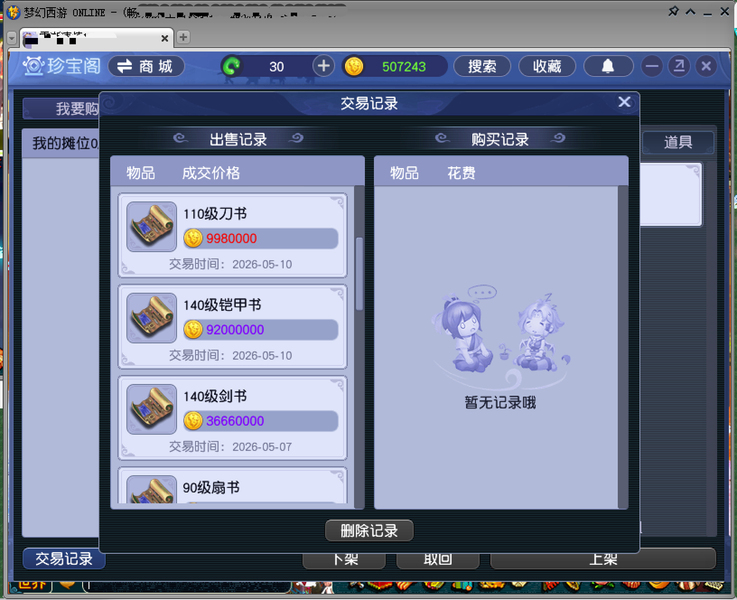The height and width of the screenshot is (600, 737).
Task: Click the coin icon next to 36660000
Action: [x=193, y=421]
